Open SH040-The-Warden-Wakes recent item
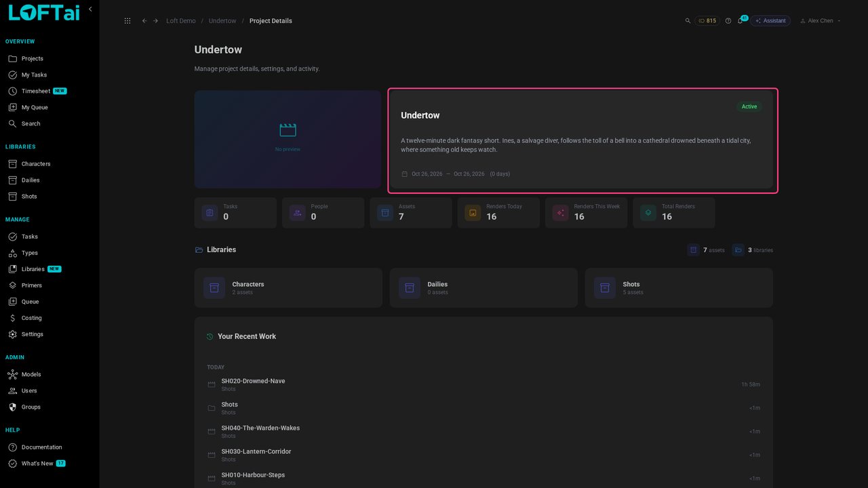The width and height of the screenshot is (868, 488). click(x=484, y=432)
